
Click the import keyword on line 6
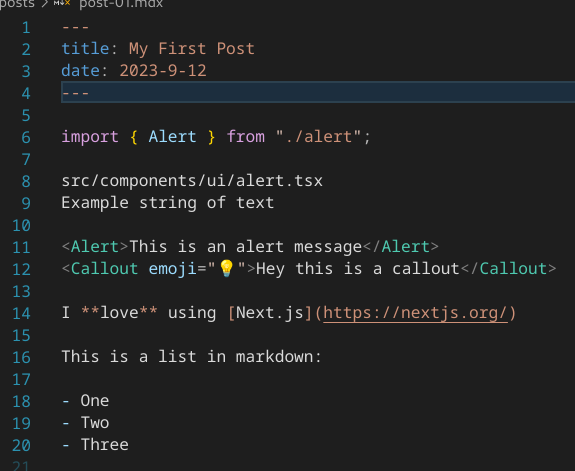tap(90, 137)
